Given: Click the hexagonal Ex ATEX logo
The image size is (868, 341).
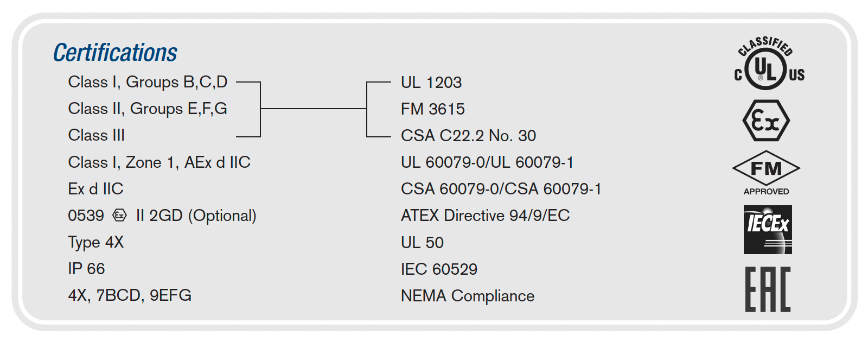Looking at the screenshot, I should pos(766,121).
